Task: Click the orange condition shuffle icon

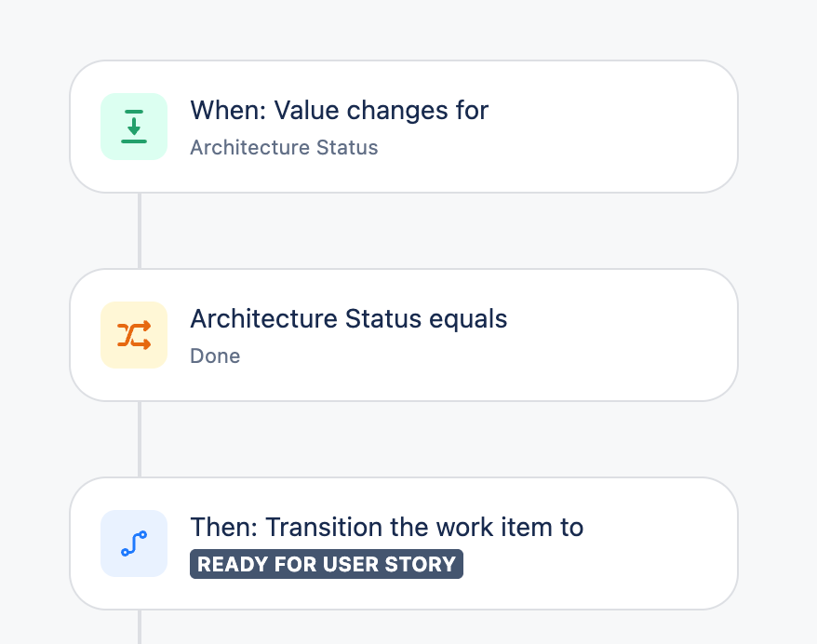Action: tap(134, 335)
